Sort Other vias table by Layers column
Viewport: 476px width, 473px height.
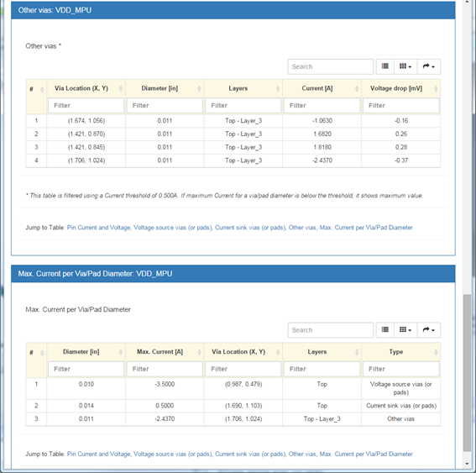coord(243,88)
